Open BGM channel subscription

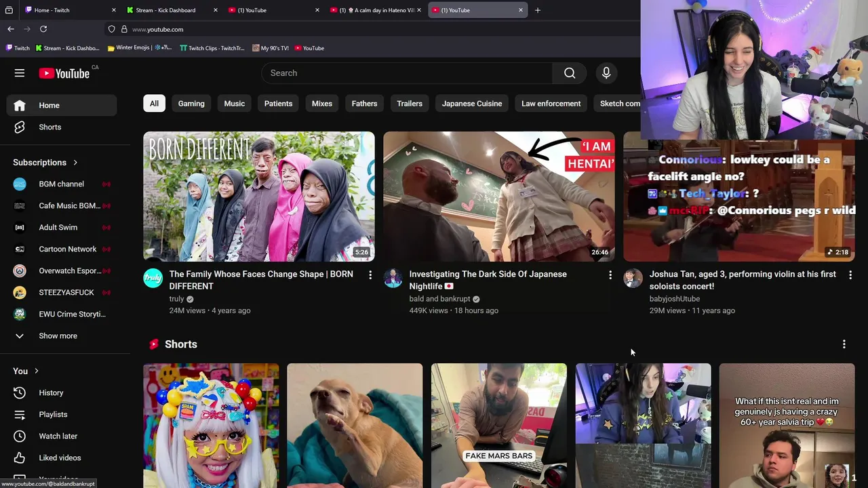tap(62, 184)
